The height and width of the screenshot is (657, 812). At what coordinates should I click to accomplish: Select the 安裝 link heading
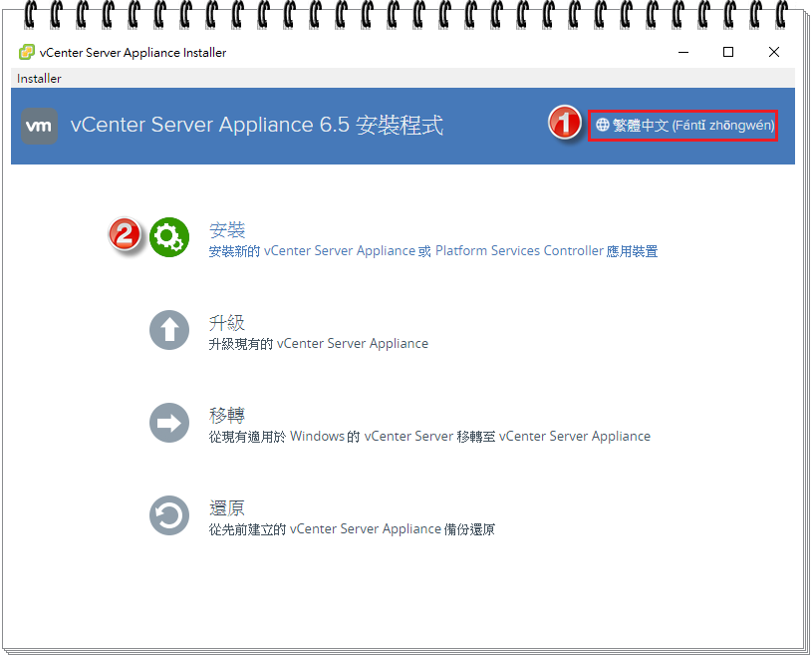point(227,229)
